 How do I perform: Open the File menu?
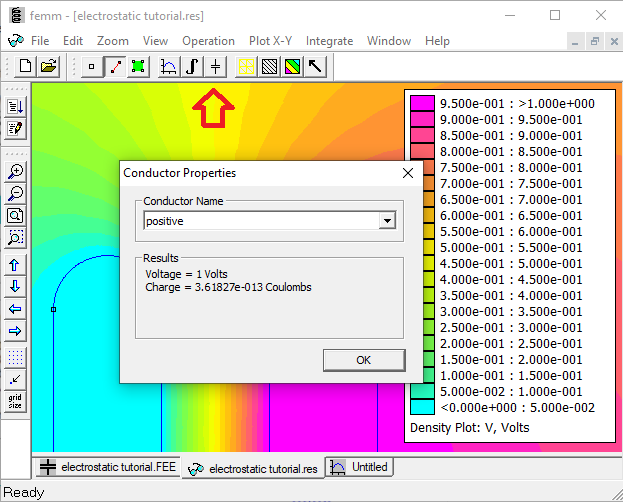pos(40,41)
